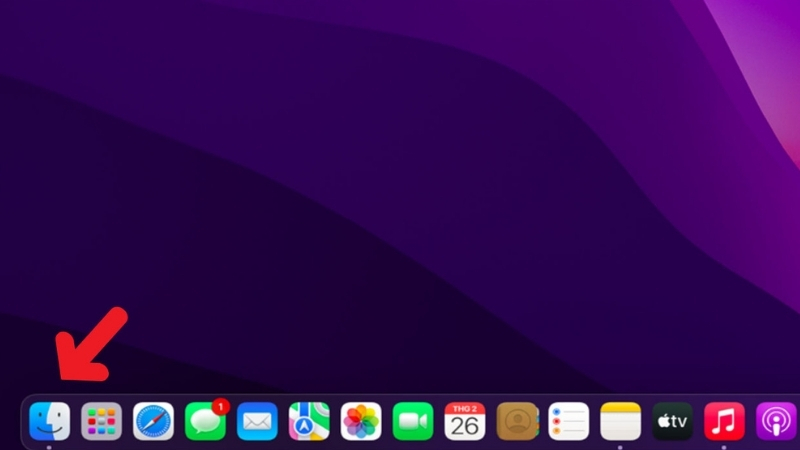Launch Maps from the Dock
800x450 pixels.
coord(309,421)
